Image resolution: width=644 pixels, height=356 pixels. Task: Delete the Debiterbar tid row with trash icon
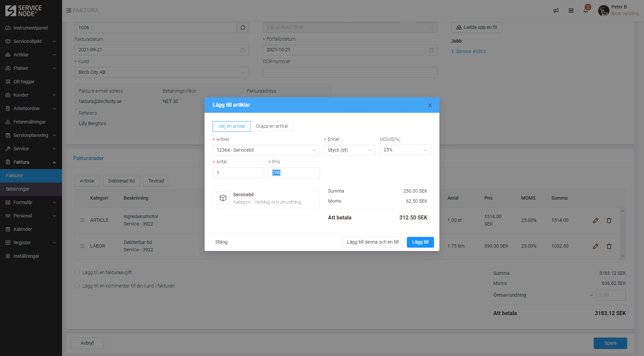(x=609, y=246)
